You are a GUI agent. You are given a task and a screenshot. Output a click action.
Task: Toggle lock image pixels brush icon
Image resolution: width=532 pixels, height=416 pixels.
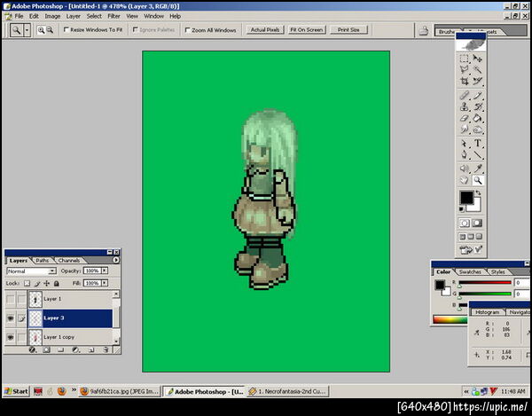pyautogui.click(x=37, y=283)
